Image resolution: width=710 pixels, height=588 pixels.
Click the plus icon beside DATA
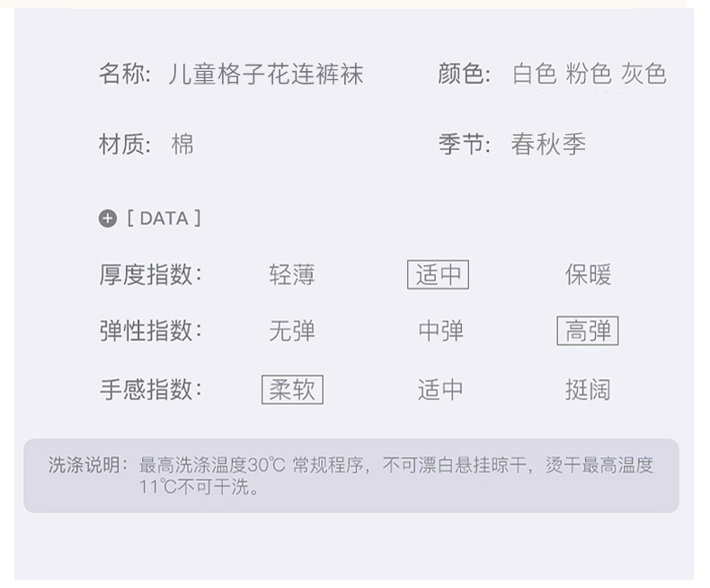108,218
